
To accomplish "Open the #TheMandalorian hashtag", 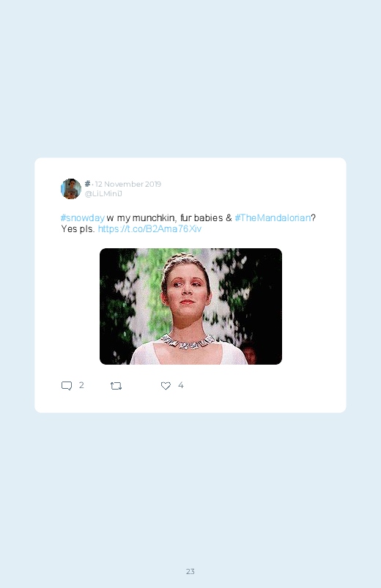I will 273,218.
